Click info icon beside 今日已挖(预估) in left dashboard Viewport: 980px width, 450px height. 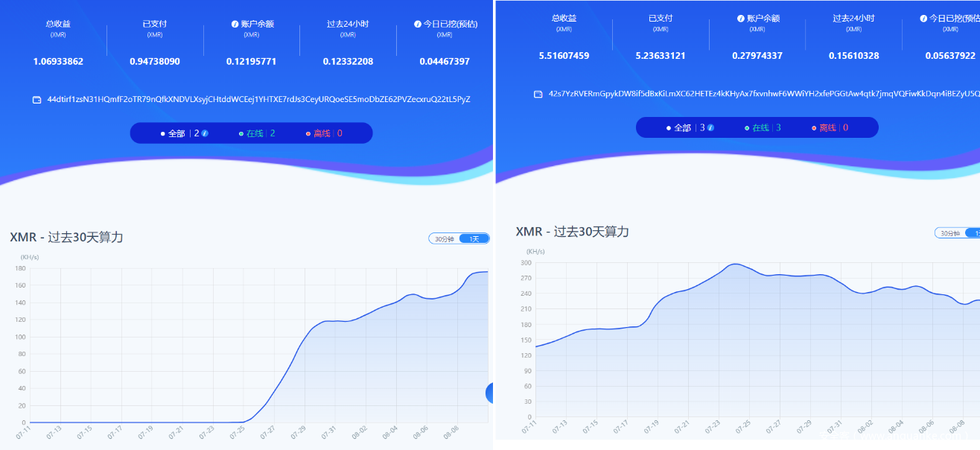tap(418, 24)
